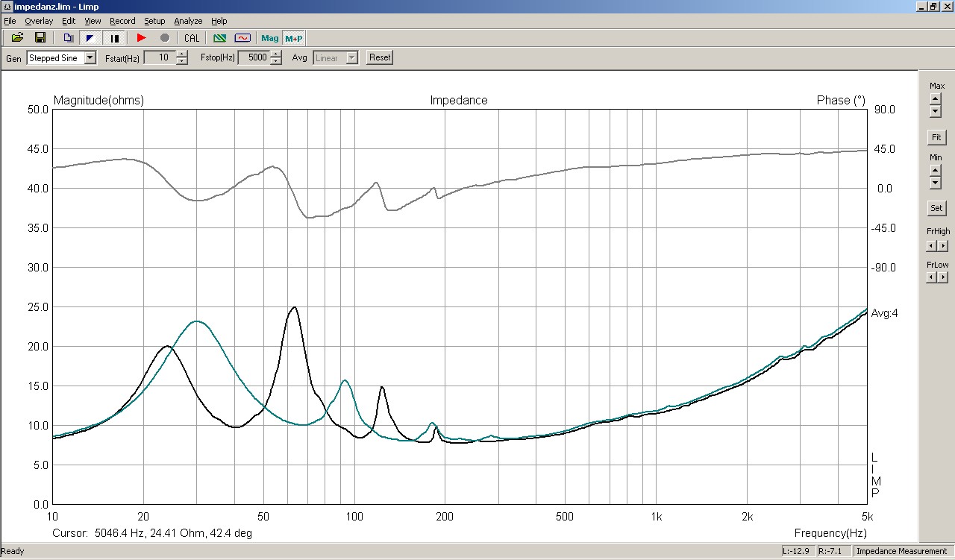Click the Reset button
The image size is (955, 560).
[x=380, y=57]
